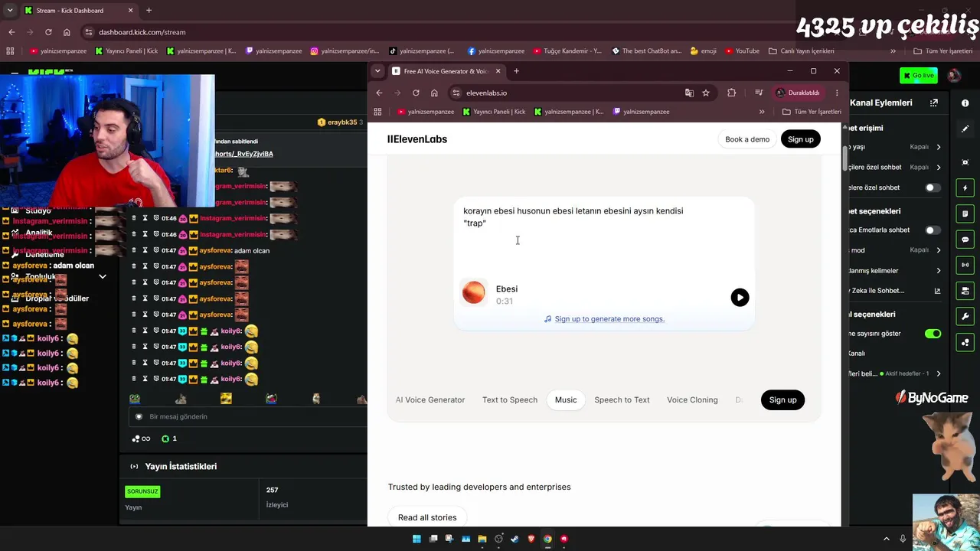Click the document notes icon in Kick sidebar
980x551 pixels.
coord(965,214)
